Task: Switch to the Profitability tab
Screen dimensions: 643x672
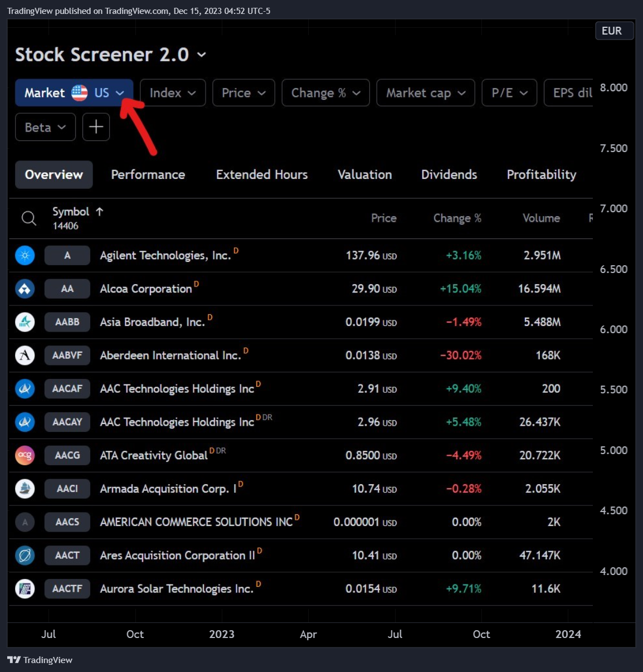Action: (542, 175)
